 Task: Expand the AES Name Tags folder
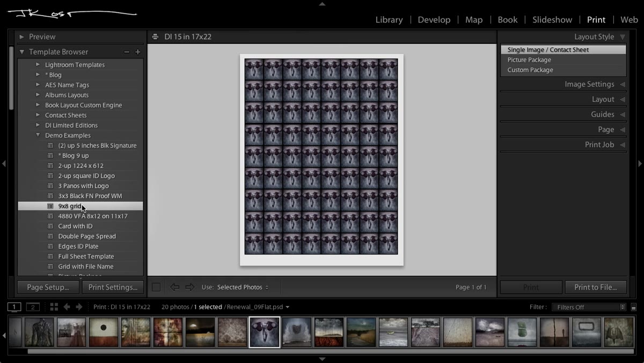[x=38, y=85]
